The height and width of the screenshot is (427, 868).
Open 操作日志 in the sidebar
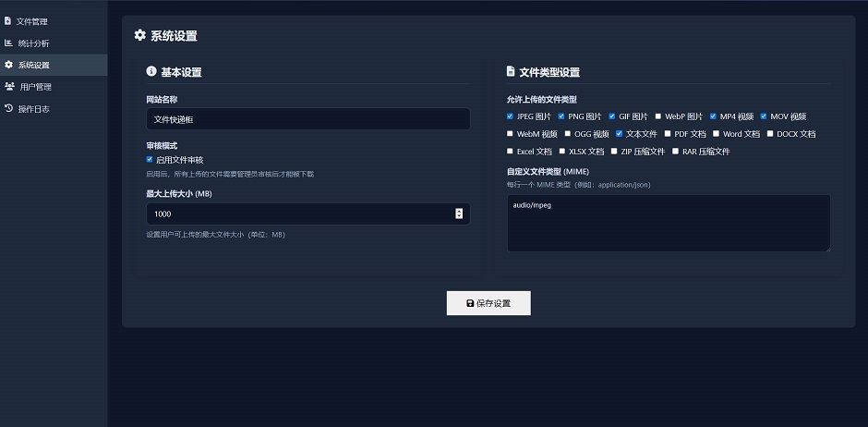pyautogui.click(x=54, y=109)
